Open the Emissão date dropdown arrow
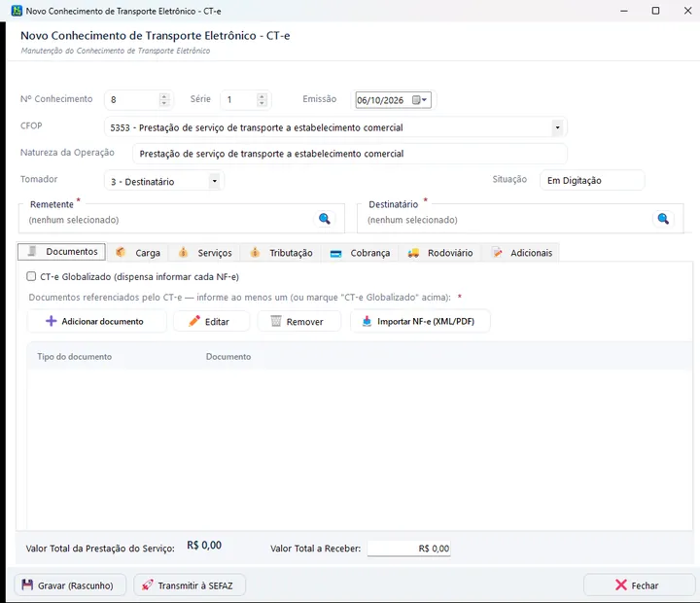Image resolution: width=700 pixels, height=603 pixels. (425, 100)
